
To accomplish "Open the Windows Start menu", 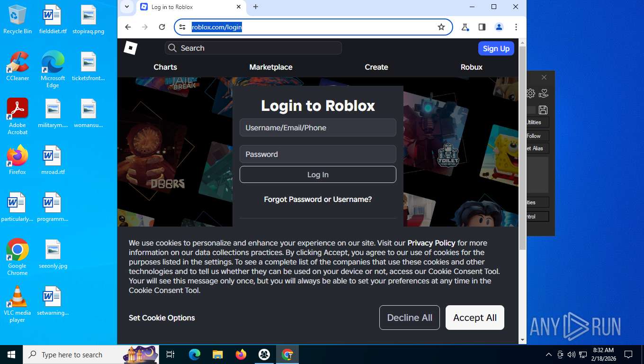I will [11, 355].
